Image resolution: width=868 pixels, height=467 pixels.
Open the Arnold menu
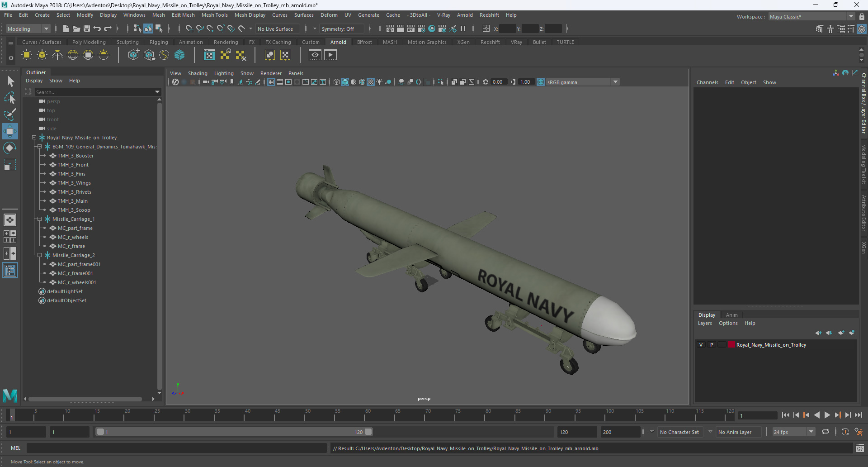[465, 15]
